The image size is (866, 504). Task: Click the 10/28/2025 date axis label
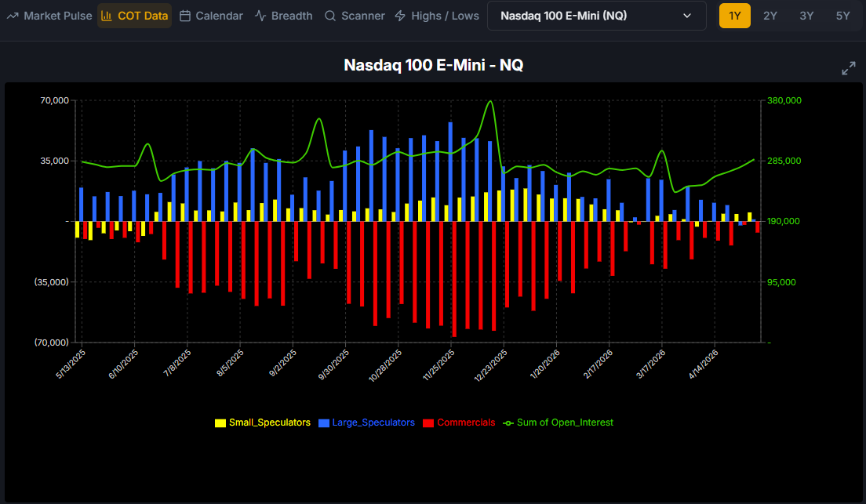[385, 365]
